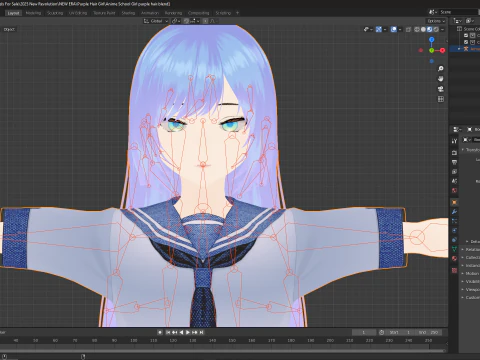Image resolution: width=480 pixels, height=360 pixels.
Task: Click the Scene name field
Action: 458,12
